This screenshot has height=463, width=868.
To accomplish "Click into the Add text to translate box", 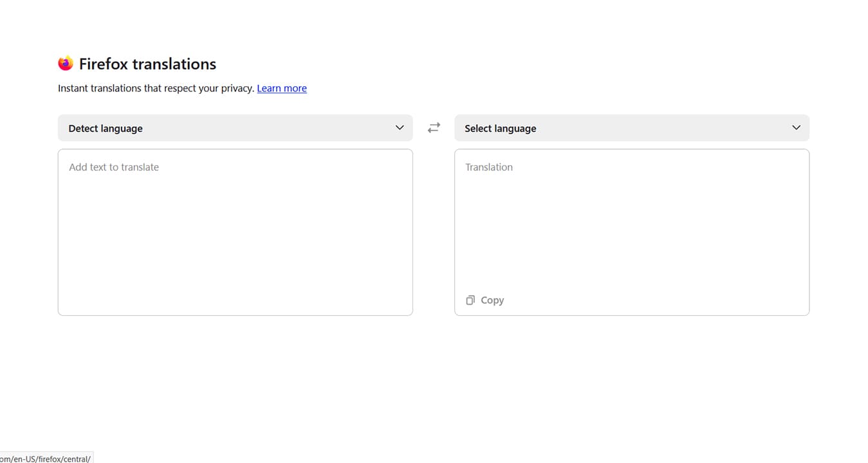I will click(x=235, y=232).
